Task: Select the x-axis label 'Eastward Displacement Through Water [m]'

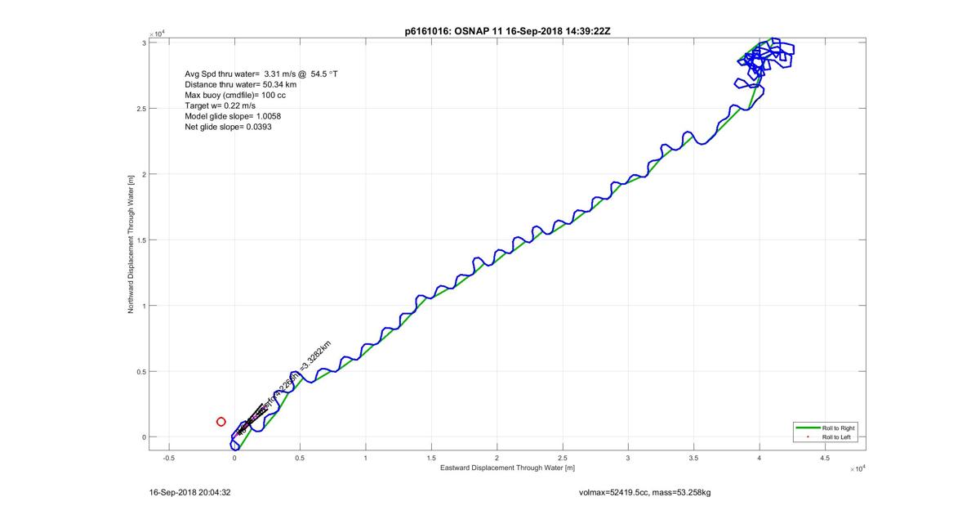Action: click(507, 468)
